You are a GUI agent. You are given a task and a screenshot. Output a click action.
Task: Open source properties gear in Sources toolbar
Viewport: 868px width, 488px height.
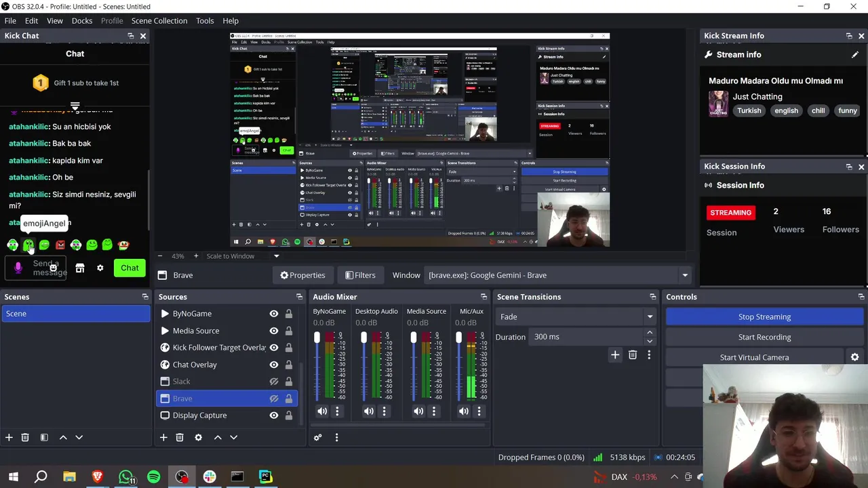click(x=198, y=437)
